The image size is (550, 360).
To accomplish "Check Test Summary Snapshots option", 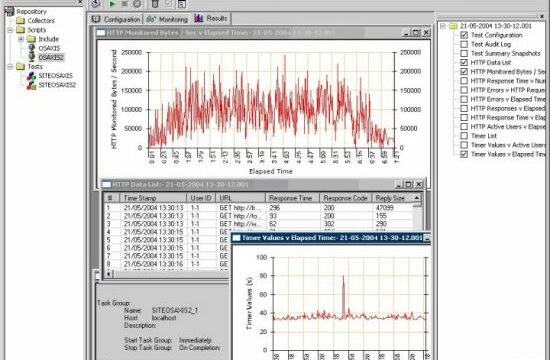I will click(x=464, y=53).
